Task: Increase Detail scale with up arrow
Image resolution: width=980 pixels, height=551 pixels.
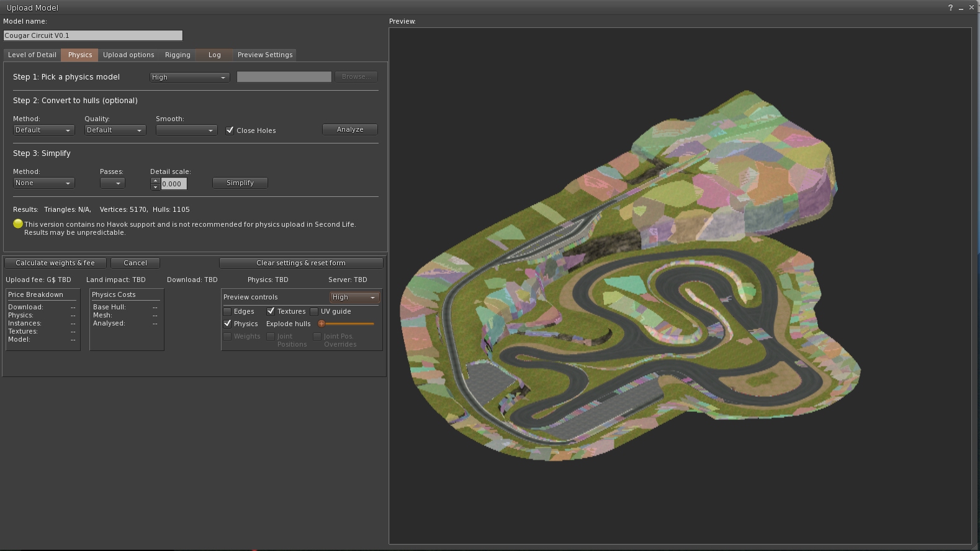Action: coord(155,181)
